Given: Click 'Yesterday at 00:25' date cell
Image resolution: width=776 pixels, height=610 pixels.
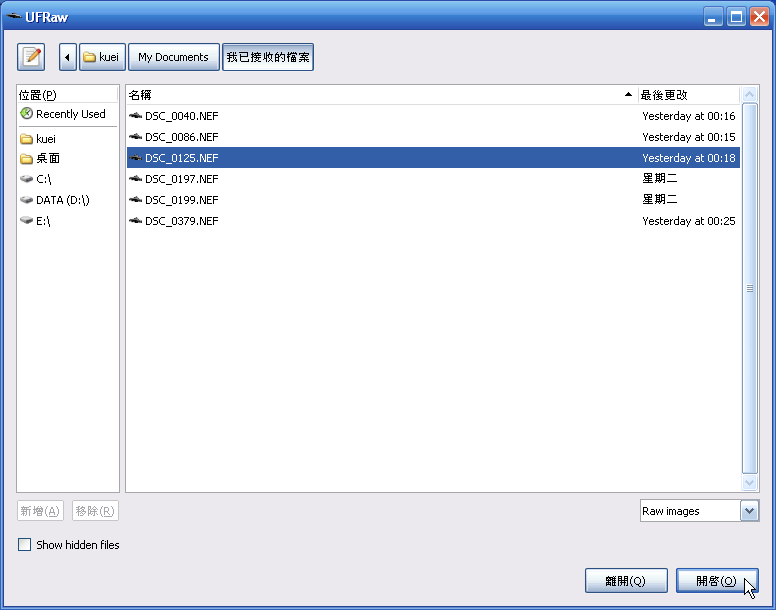Looking at the screenshot, I should [x=688, y=221].
